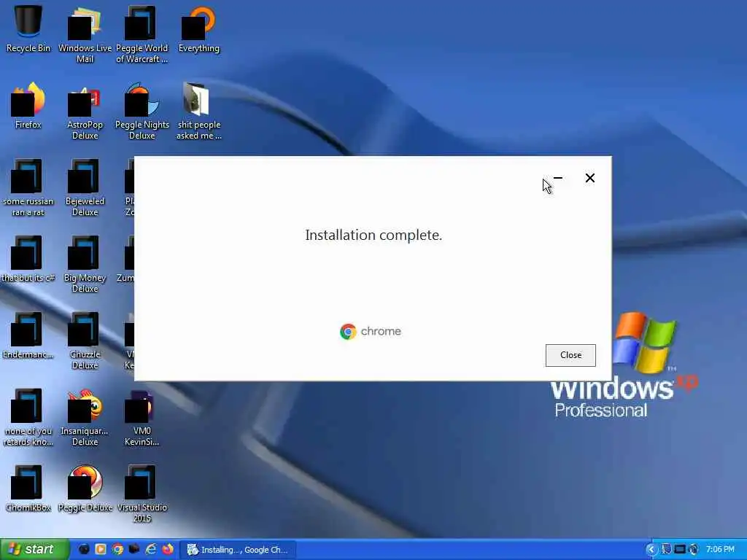Open the Recycle Bin desktop icon
This screenshot has height=560, width=747.
(28, 29)
